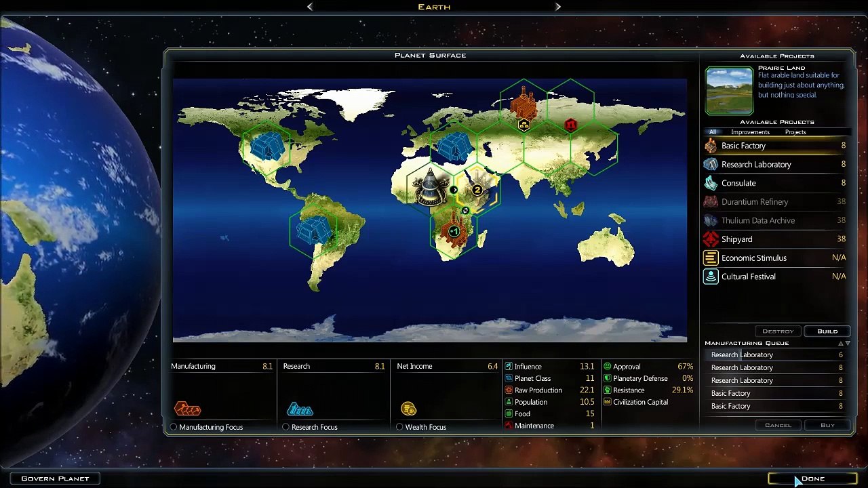The image size is (868, 488).
Task: Click the yellow gold-bars hex badge
Action: point(524,125)
